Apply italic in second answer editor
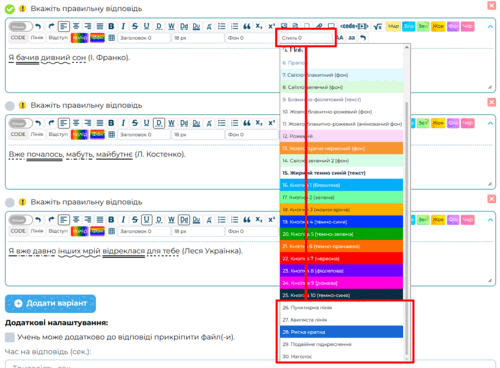 pos(123,123)
